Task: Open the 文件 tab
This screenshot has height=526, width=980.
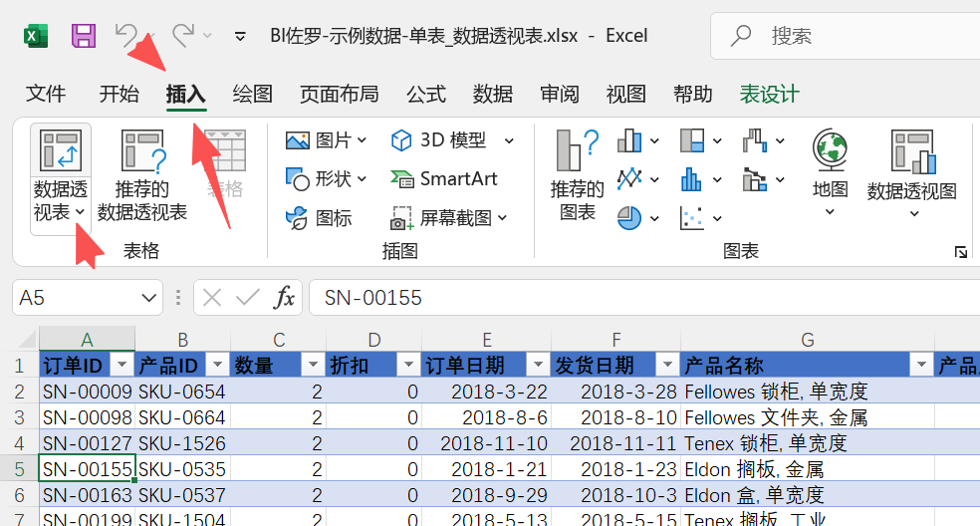Action: click(46, 94)
